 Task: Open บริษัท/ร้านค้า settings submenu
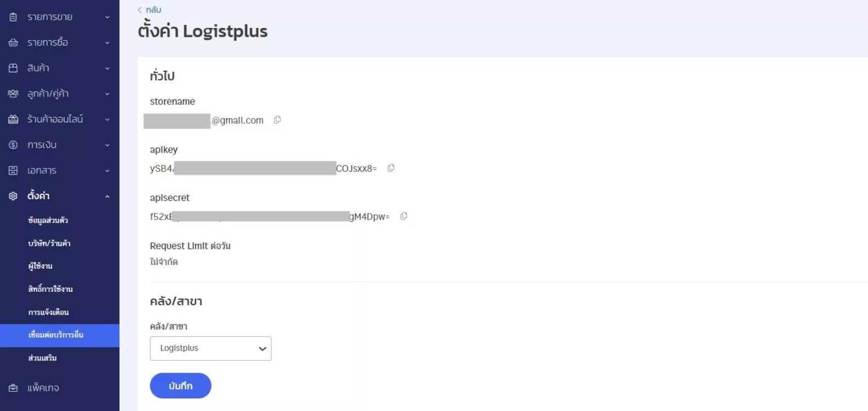[x=49, y=244]
